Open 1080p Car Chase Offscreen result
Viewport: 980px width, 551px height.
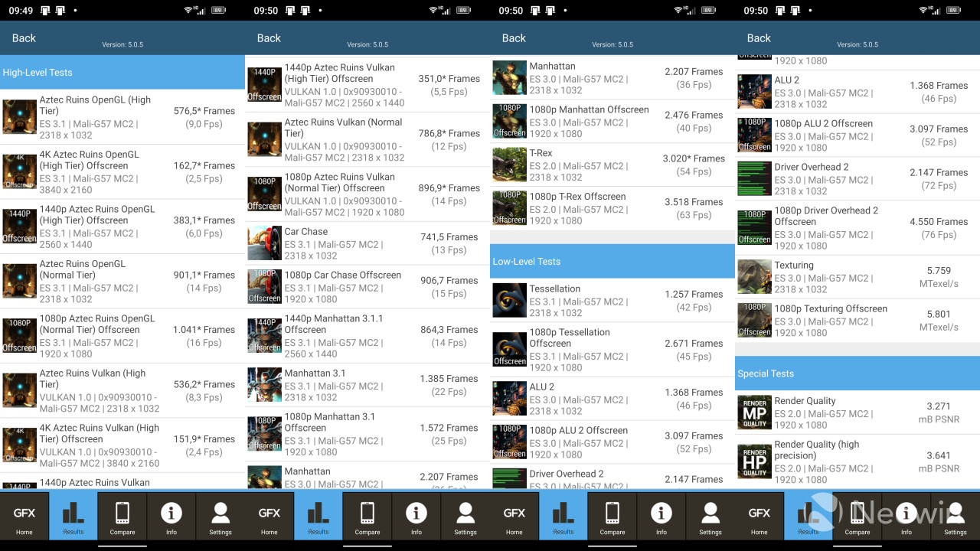point(367,287)
